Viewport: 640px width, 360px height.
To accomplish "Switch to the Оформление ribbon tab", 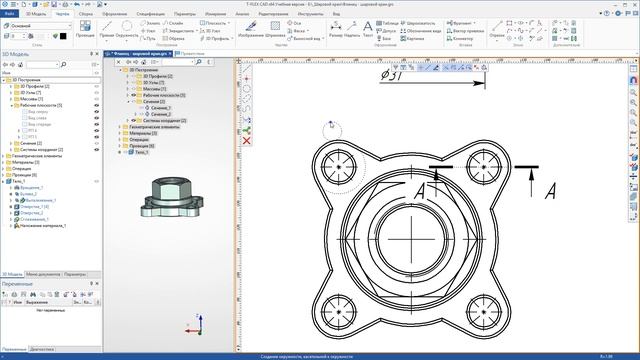I will pos(114,13).
